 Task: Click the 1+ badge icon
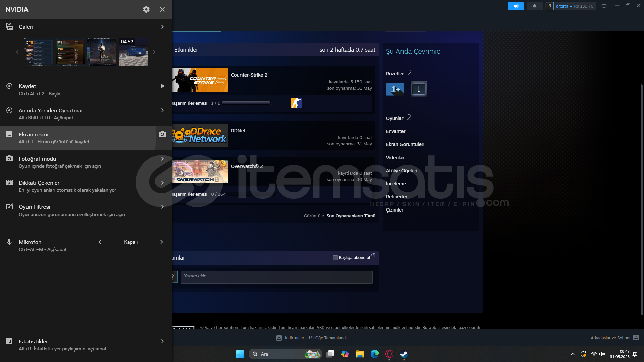395,89
